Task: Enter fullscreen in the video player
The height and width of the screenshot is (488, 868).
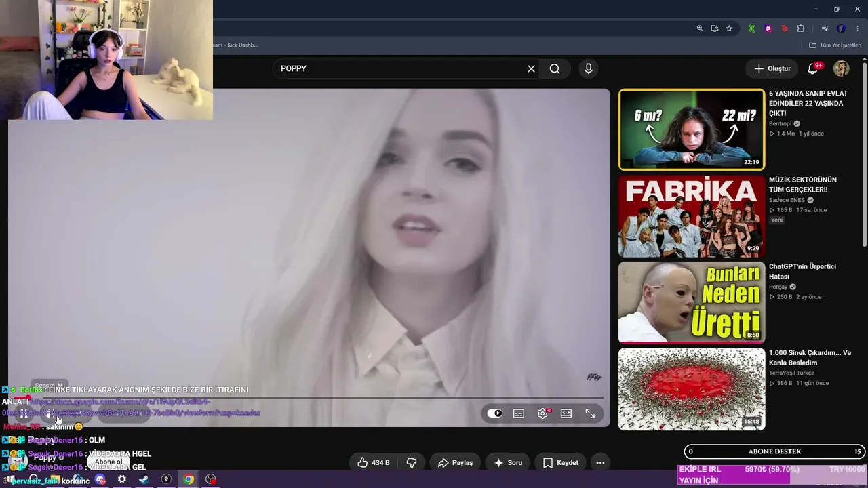Action: pyautogui.click(x=590, y=413)
